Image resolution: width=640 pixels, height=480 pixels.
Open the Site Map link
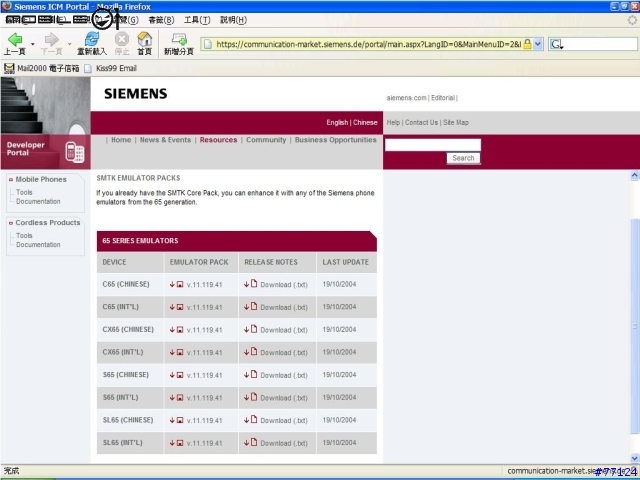(456, 122)
